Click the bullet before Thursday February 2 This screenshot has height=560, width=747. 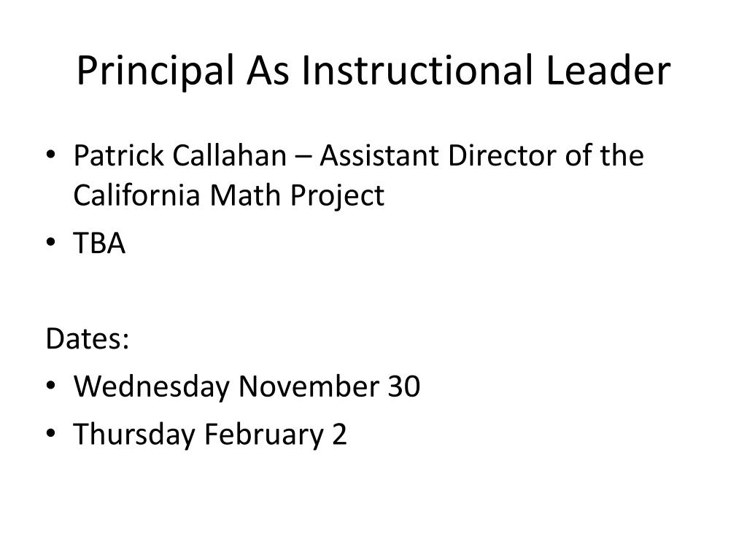click(x=51, y=433)
